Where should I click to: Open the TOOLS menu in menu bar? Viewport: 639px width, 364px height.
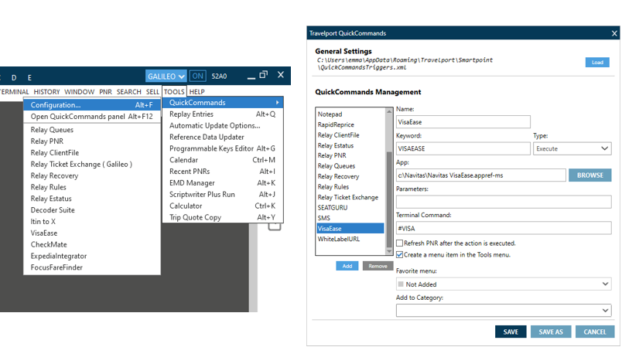174,92
